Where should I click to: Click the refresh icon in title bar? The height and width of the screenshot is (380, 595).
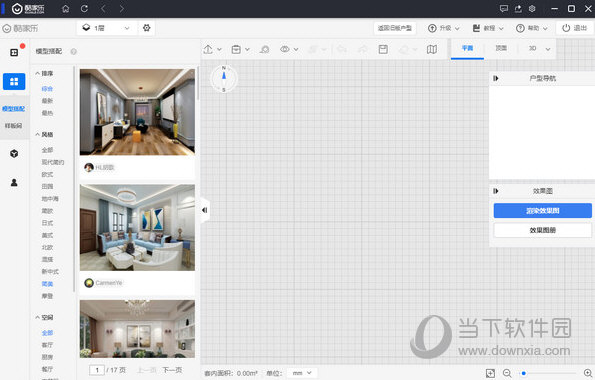coord(84,8)
